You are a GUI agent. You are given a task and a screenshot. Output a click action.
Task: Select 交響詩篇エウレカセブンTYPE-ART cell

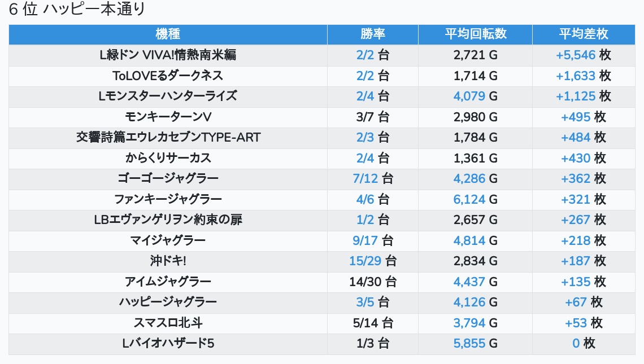click(168, 138)
